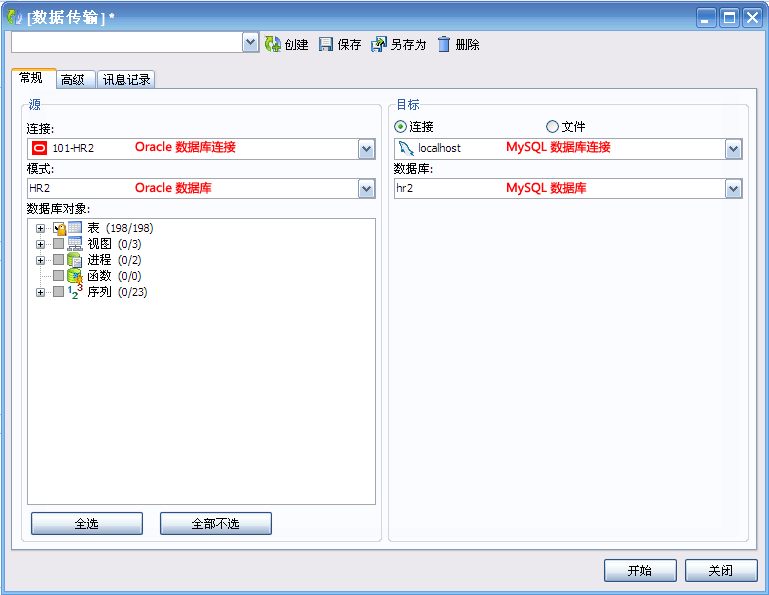Expand the 序列 tree node
The width and height of the screenshot is (769, 595).
point(40,292)
